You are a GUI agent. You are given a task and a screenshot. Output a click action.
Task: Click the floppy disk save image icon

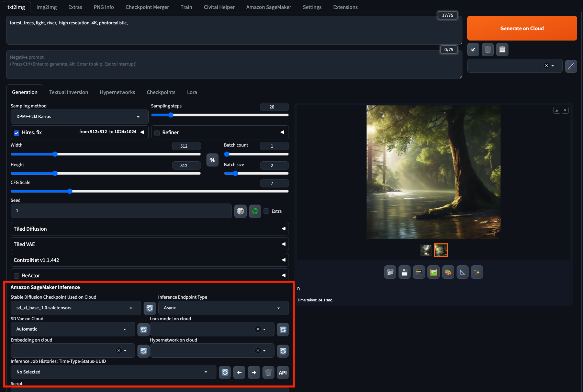pyautogui.click(x=404, y=272)
